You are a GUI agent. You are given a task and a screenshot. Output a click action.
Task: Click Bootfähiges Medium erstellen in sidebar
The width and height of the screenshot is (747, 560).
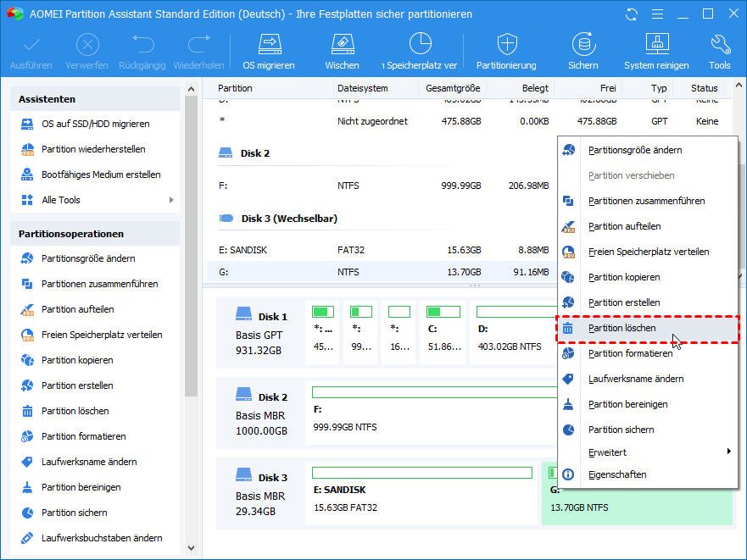[x=101, y=175]
